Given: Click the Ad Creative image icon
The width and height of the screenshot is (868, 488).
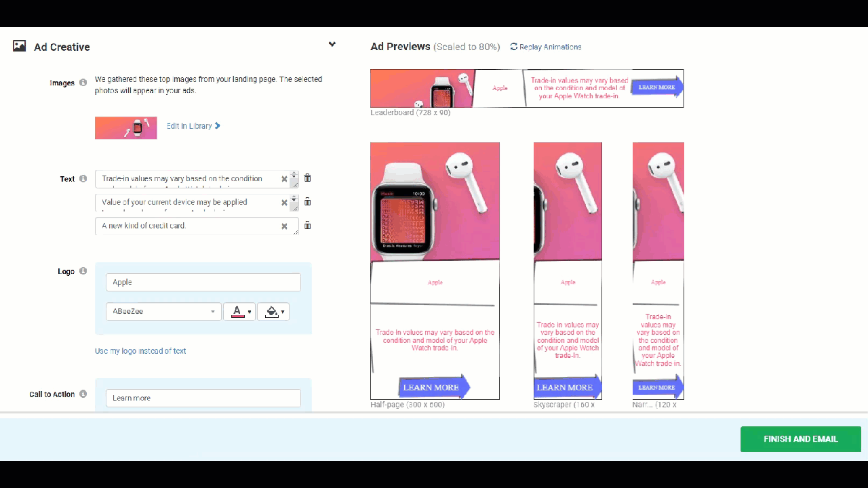Looking at the screenshot, I should [x=20, y=46].
